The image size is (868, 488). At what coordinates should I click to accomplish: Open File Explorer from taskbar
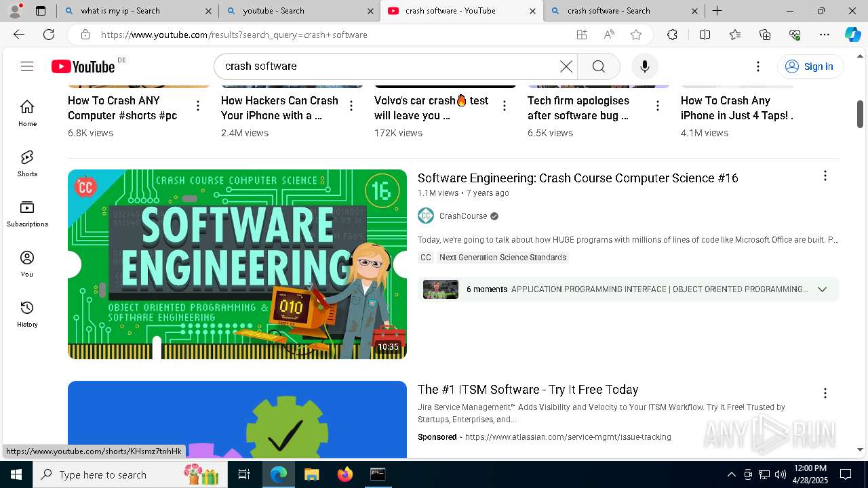coord(311,474)
